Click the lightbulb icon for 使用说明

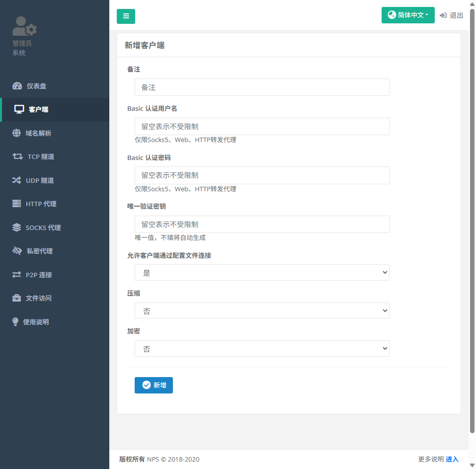pyautogui.click(x=15, y=322)
